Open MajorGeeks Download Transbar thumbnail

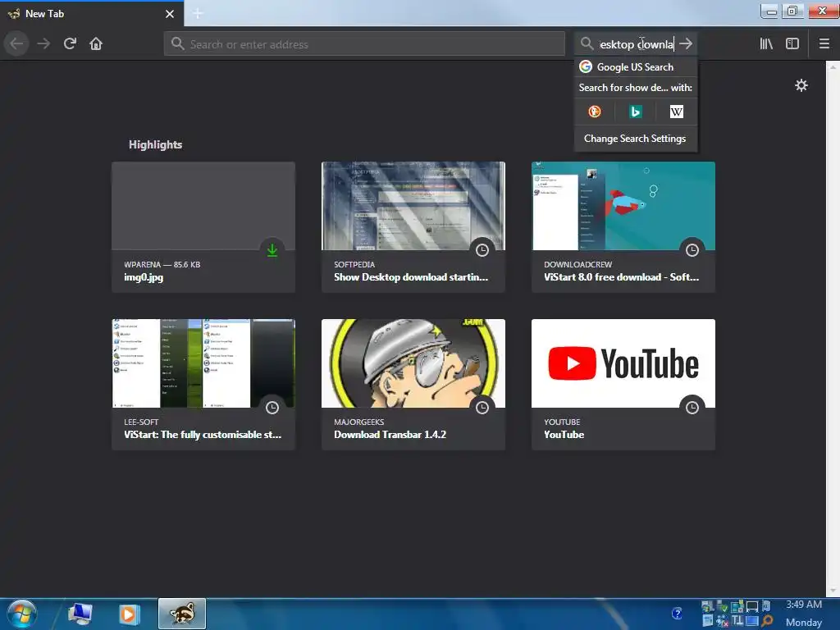coord(413,363)
